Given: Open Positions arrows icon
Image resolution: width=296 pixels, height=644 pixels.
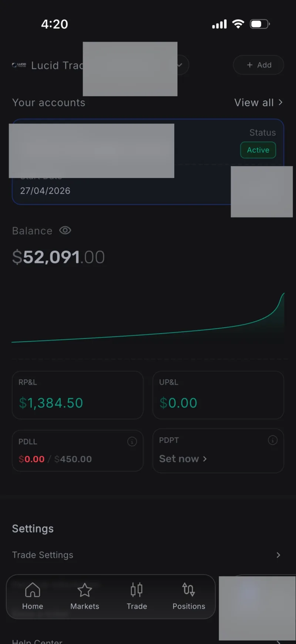Looking at the screenshot, I should [x=188, y=590].
